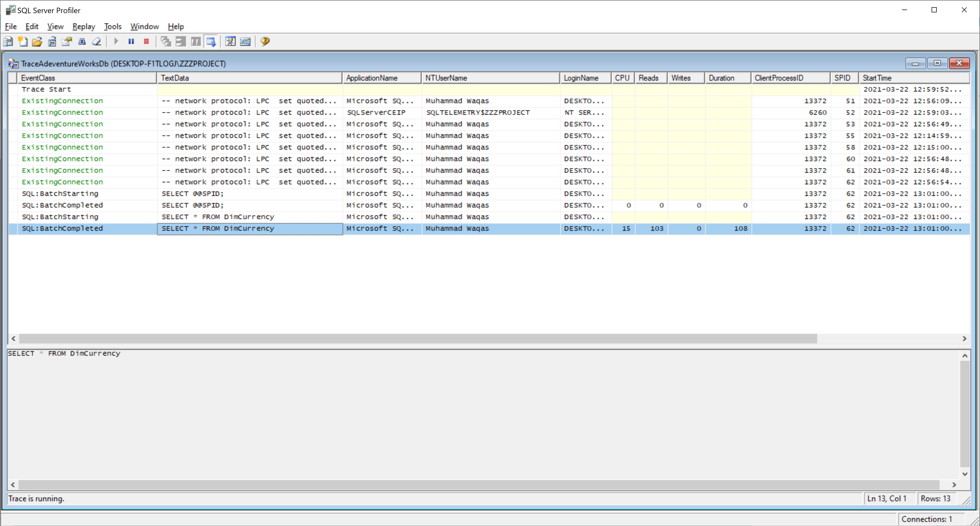Click the grid's horizontal scrollbar right arrow
Screen dimensions: 980x526
(964, 338)
